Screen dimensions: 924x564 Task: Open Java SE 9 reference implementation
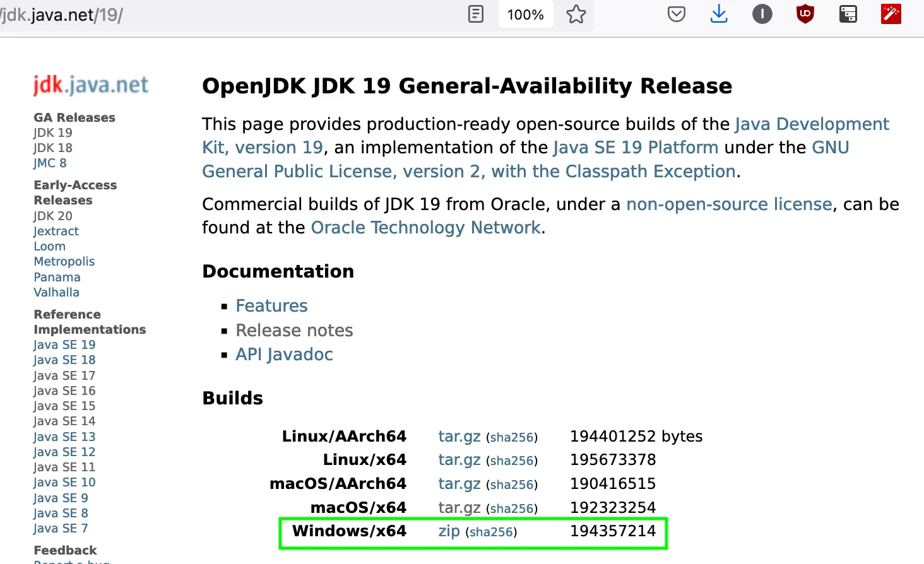pyautogui.click(x=61, y=498)
